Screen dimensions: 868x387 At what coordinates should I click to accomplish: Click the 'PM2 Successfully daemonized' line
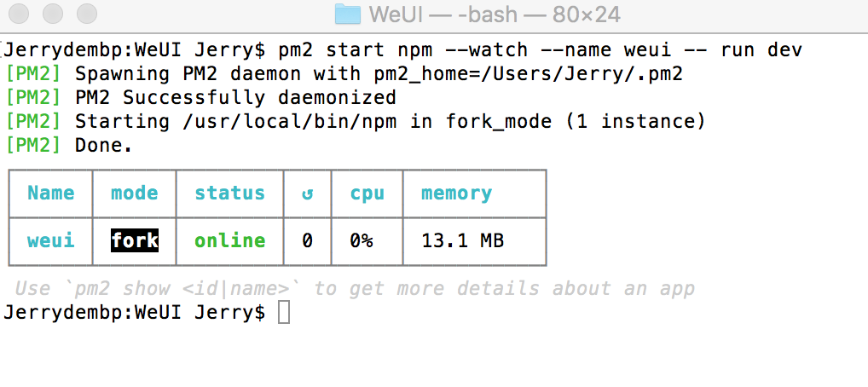pyautogui.click(x=235, y=98)
